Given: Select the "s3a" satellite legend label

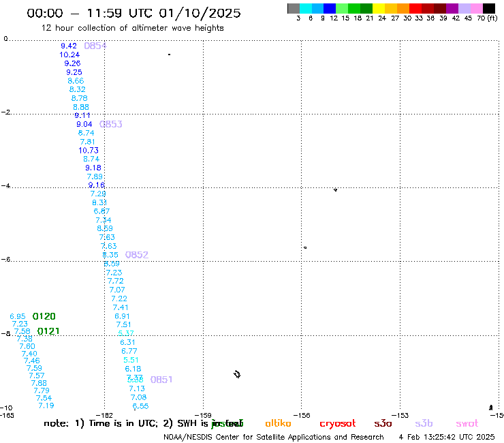Looking at the screenshot, I should (383, 423).
